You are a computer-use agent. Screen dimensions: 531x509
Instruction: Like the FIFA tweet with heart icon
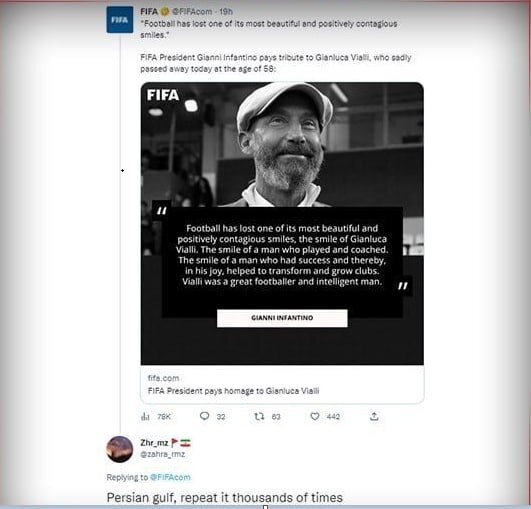coord(315,416)
